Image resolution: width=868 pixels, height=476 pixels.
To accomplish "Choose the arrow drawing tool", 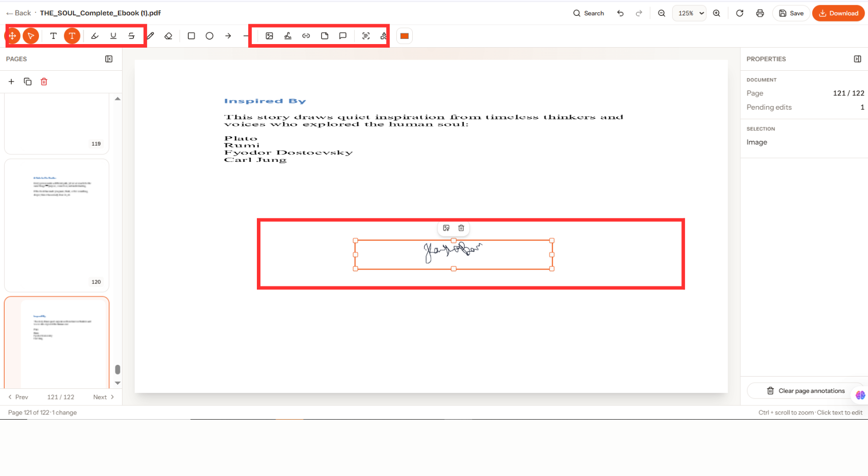I will pyautogui.click(x=228, y=36).
